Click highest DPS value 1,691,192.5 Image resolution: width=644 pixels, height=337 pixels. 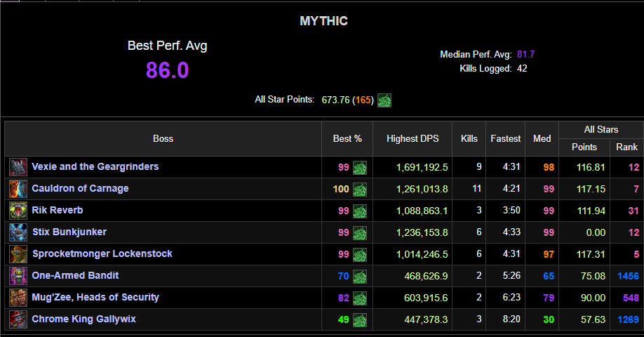coord(422,167)
